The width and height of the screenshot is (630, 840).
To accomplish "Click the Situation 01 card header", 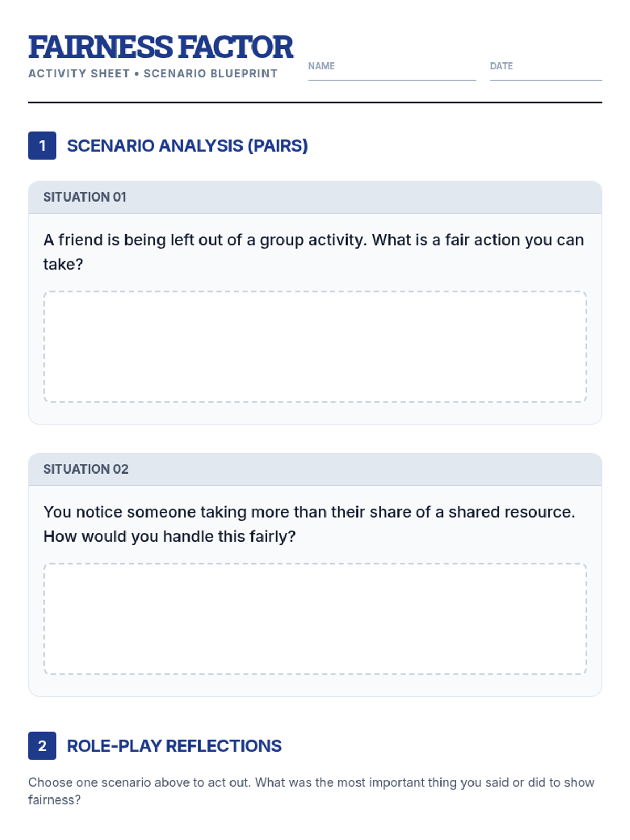I will (x=315, y=197).
